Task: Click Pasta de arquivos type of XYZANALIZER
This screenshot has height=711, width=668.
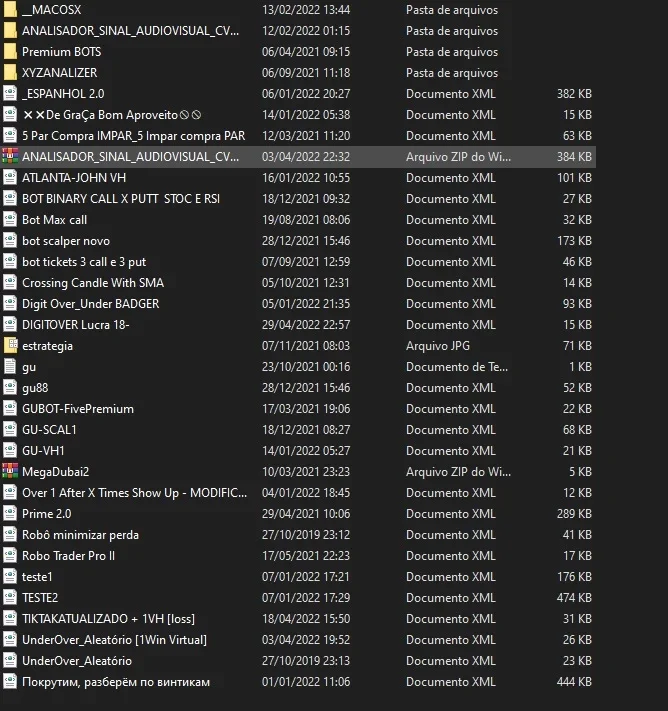Action: pos(452,73)
